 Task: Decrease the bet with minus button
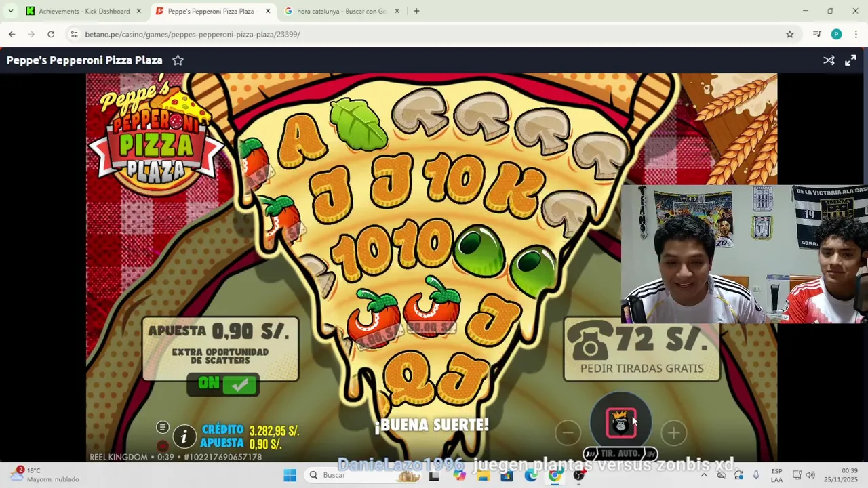click(568, 432)
